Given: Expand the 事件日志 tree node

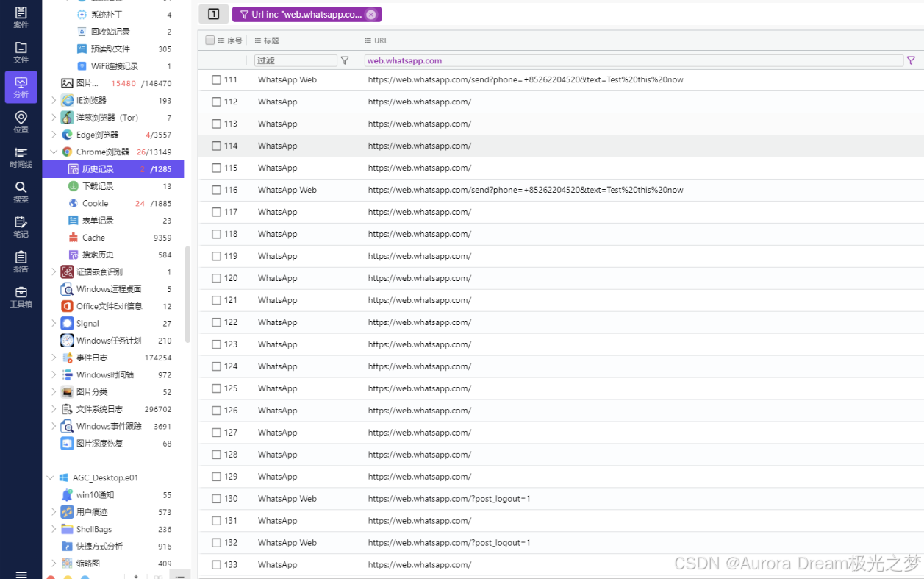Looking at the screenshot, I should point(54,358).
